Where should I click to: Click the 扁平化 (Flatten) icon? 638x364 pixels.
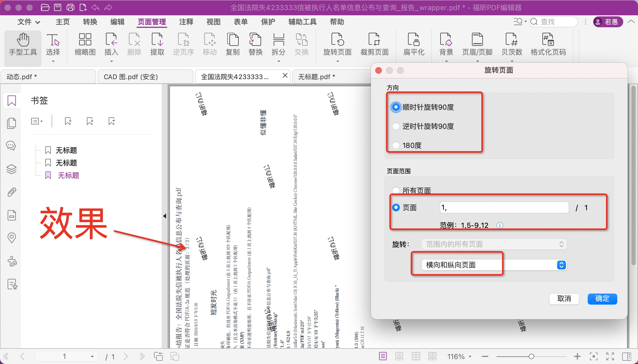coord(413,44)
